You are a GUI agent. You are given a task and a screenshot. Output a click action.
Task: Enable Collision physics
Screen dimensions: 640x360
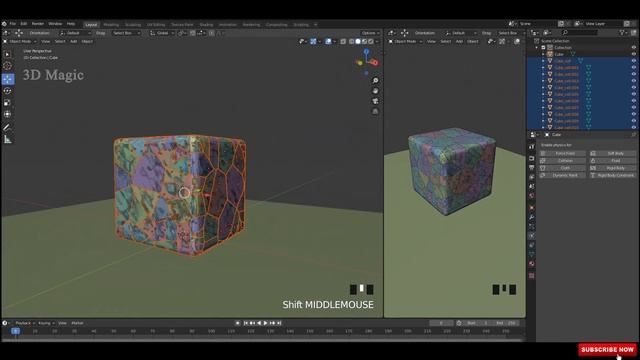click(x=562, y=160)
